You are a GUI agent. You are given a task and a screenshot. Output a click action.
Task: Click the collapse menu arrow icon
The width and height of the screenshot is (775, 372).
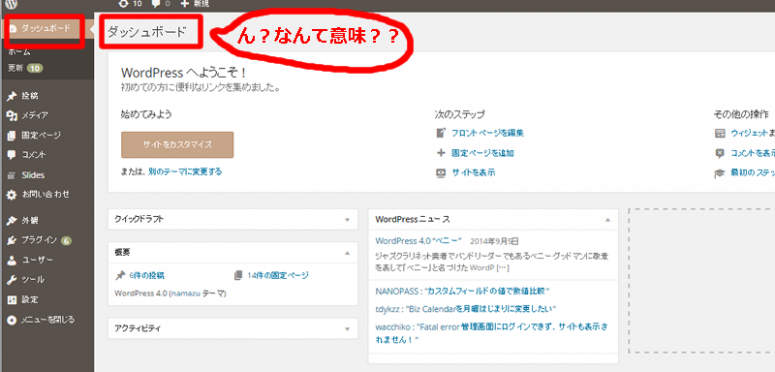pos(12,320)
